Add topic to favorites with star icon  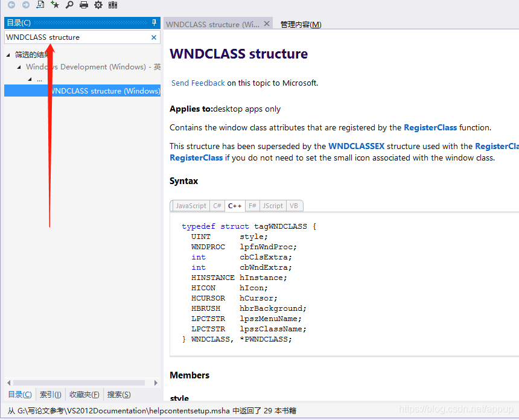click(54, 5)
